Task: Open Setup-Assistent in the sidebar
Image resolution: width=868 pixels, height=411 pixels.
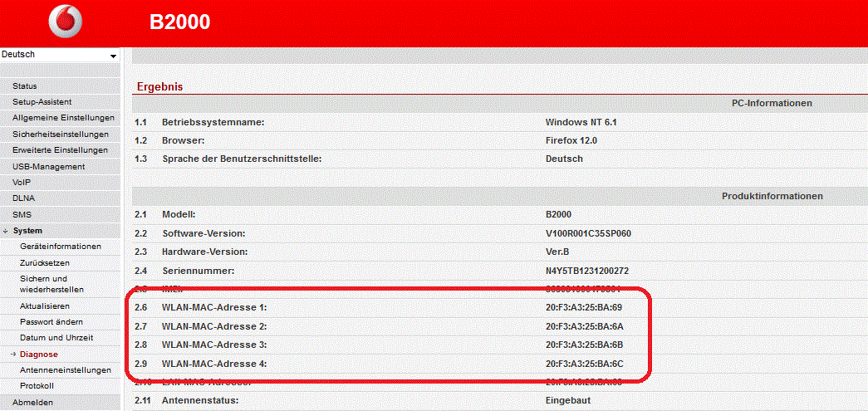Action: click(42, 102)
